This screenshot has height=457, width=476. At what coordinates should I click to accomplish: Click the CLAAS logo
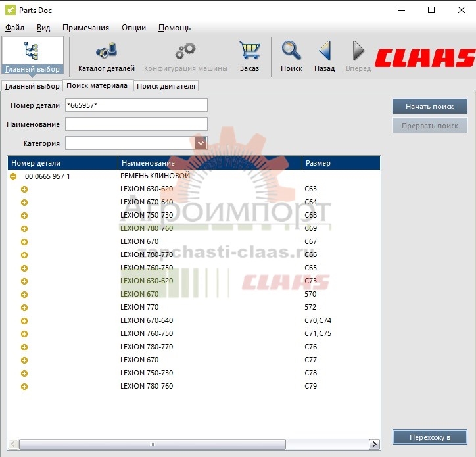click(x=425, y=58)
